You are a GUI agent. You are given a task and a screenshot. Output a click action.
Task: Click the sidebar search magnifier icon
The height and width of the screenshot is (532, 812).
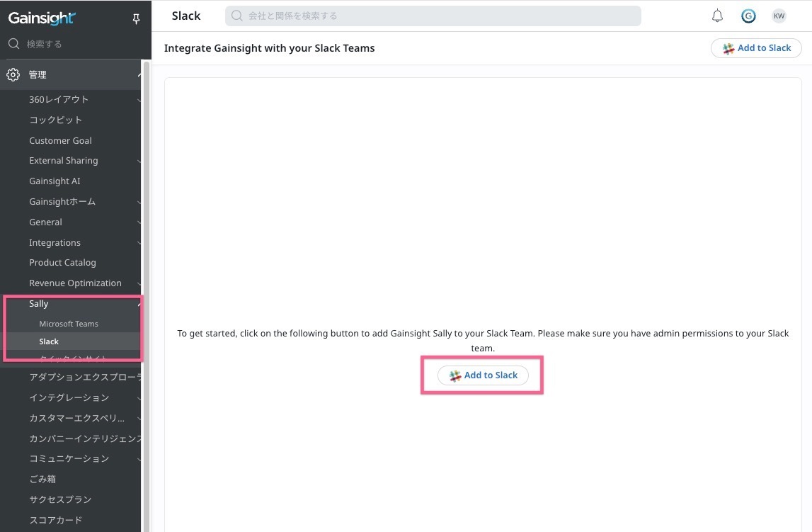[14, 44]
